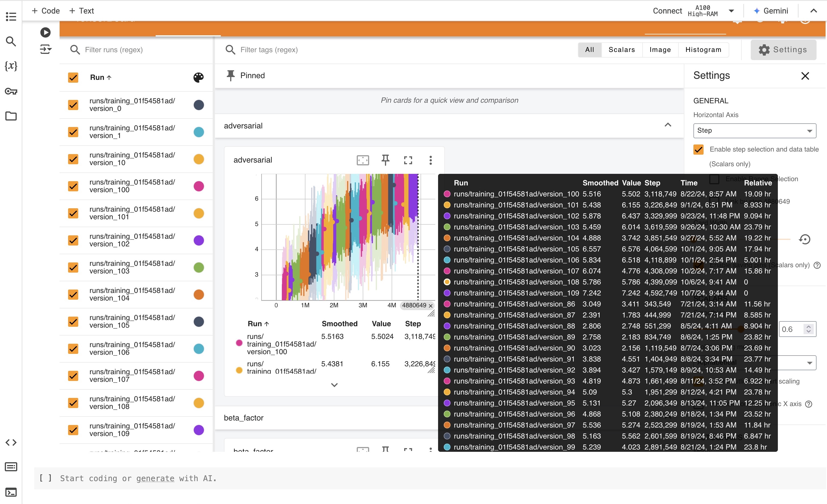Image resolution: width=827 pixels, height=504 pixels.
Task: Add a new Text cell
Action: click(x=82, y=11)
